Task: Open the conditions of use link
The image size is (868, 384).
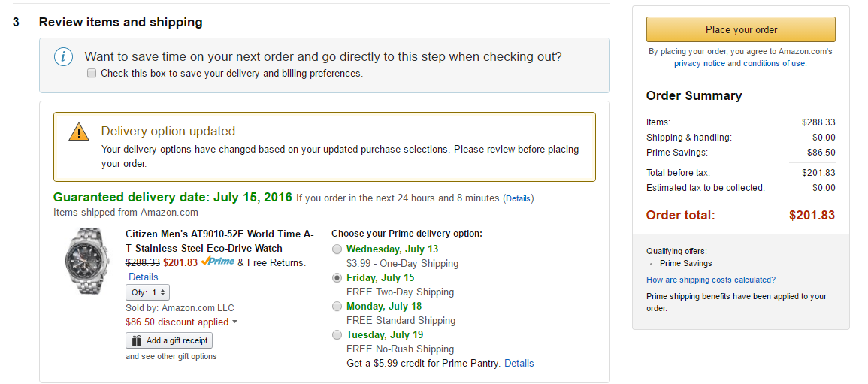Action: (x=774, y=64)
